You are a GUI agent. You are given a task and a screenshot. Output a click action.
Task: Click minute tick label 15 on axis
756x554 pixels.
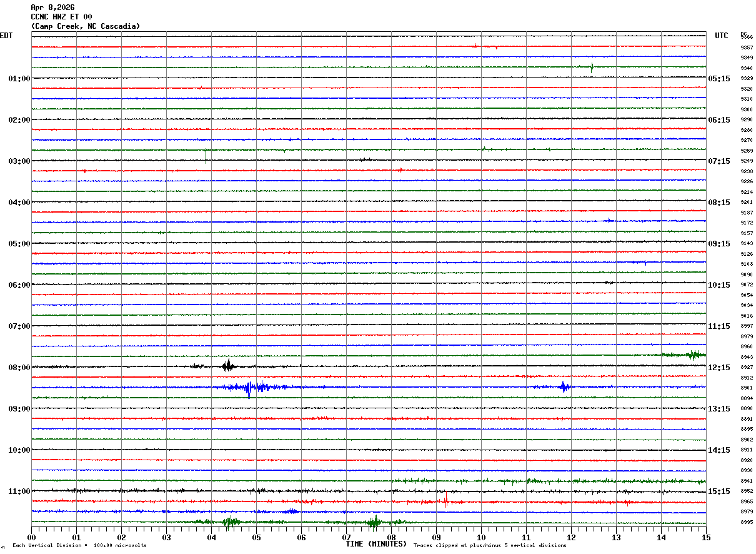point(706,537)
